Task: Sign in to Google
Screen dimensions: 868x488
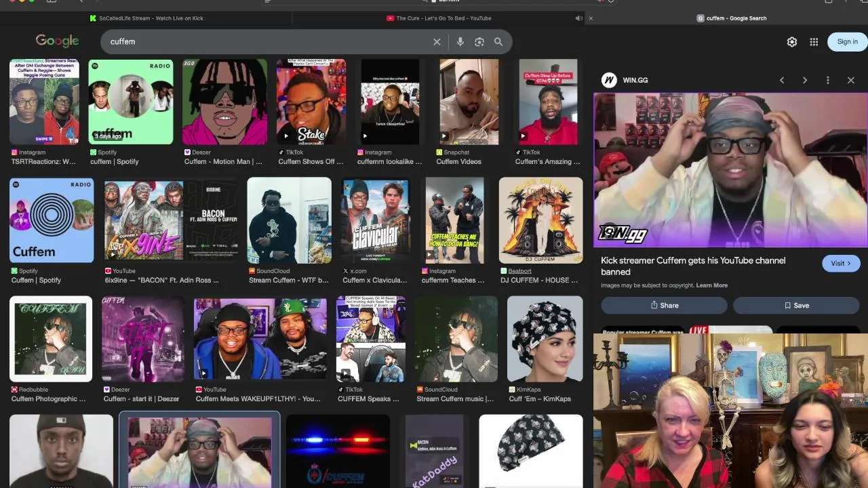Action: pyautogui.click(x=847, y=42)
